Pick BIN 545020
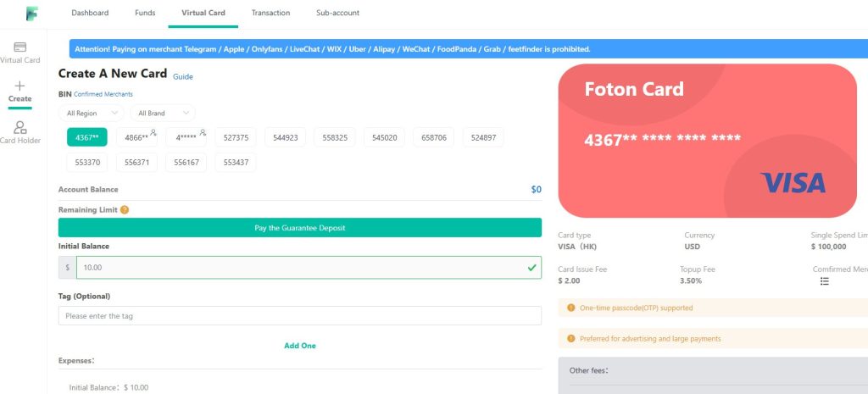Viewport: 868px width, 394px height. (x=384, y=137)
